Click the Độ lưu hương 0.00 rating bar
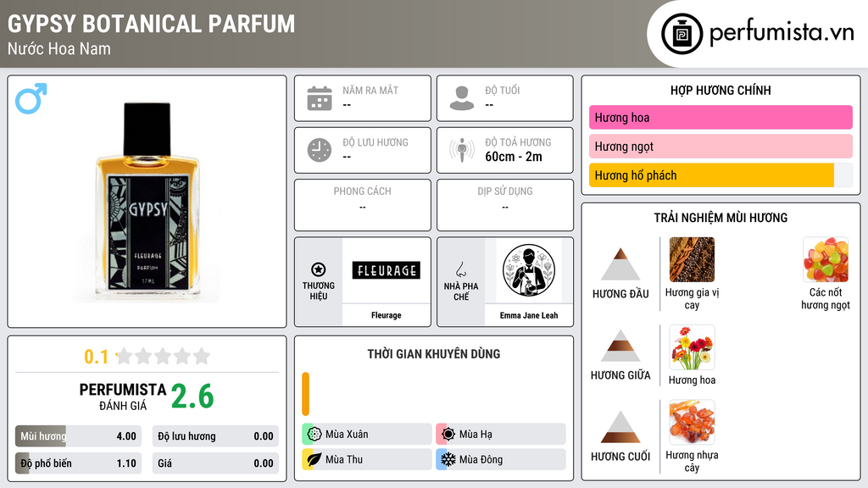This screenshot has width=868, height=488. click(x=215, y=436)
